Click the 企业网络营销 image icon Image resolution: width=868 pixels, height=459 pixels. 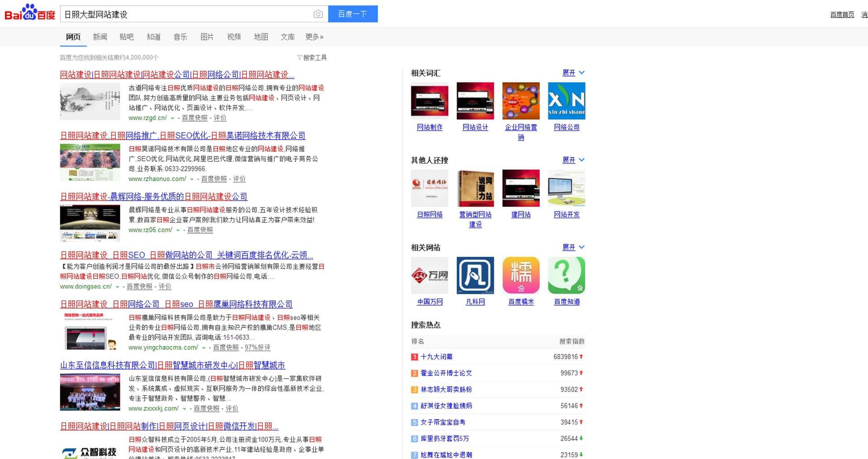click(521, 101)
